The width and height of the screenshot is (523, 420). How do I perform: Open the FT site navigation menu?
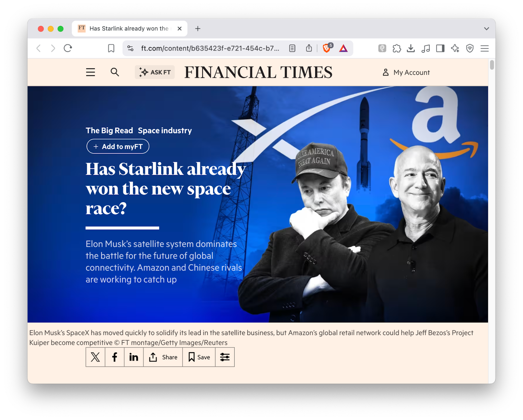91,72
